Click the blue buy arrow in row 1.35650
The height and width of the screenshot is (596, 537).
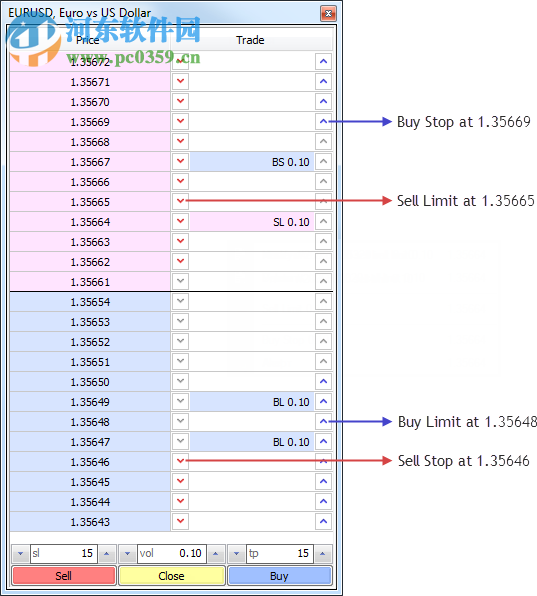pos(323,381)
